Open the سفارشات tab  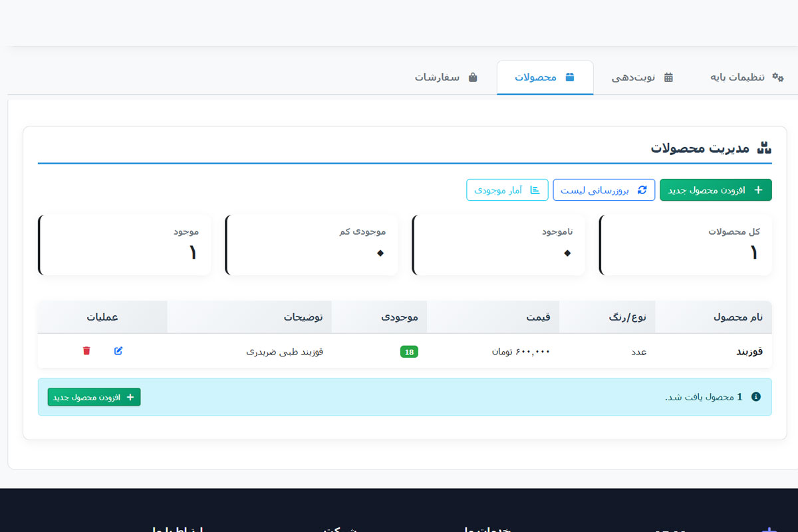[x=446, y=78]
